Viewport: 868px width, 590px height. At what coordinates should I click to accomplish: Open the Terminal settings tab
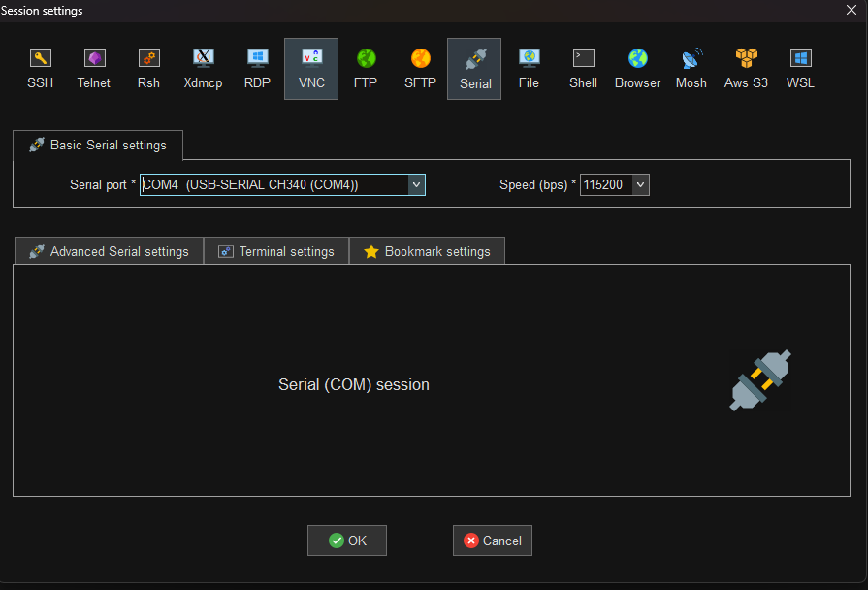point(276,251)
